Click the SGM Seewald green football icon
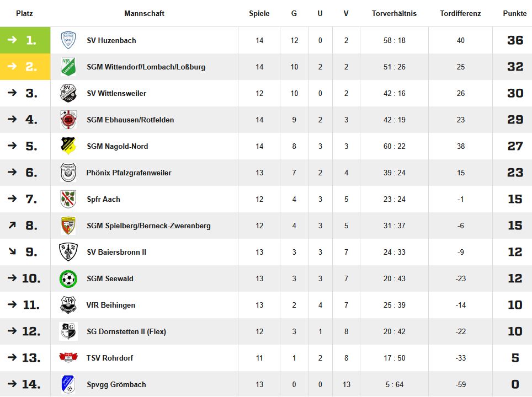The image size is (532, 397). pyautogui.click(x=68, y=278)
